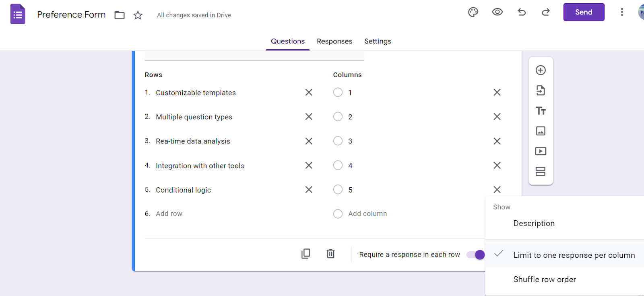Move form to folder icon
644x296 pixels.
coord(120,15)
